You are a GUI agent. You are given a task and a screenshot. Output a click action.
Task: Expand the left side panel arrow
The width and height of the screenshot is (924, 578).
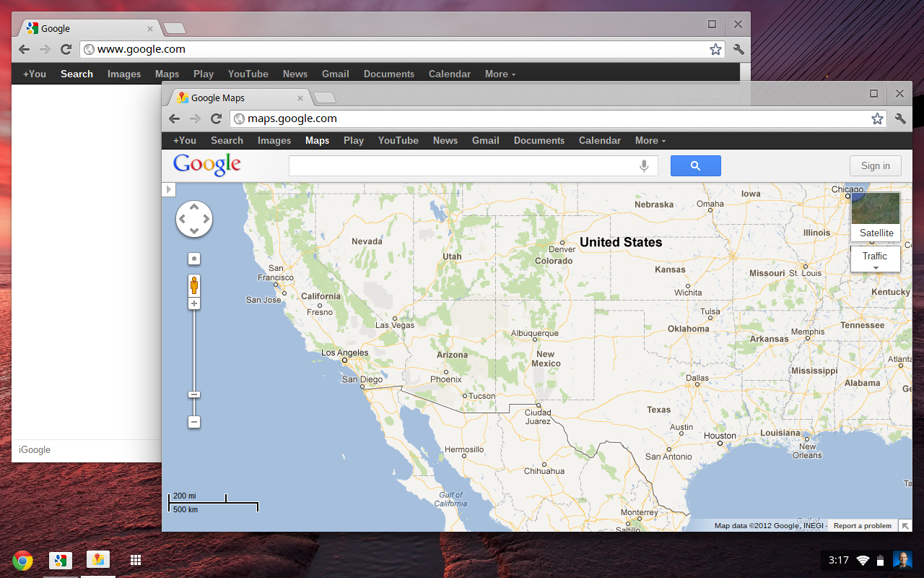coord(168,189)
